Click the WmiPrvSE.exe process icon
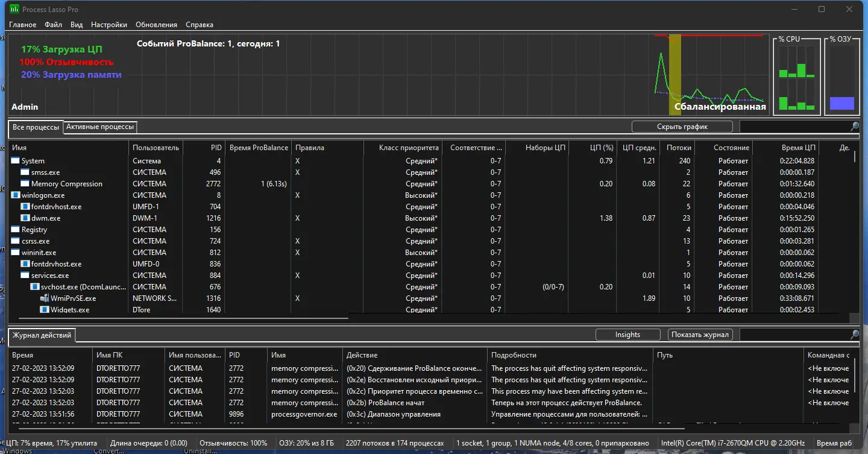The width and height of the screenshot is (868, 454). tap(45, 298)
